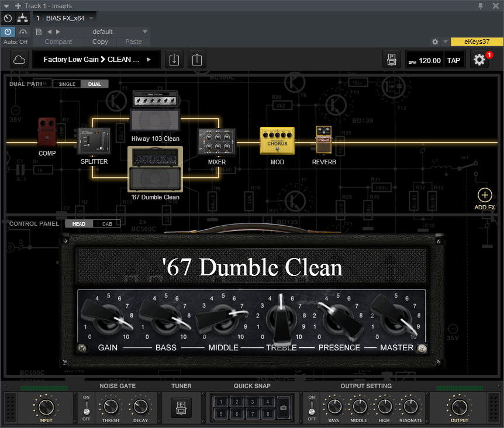Screen dimensions: 504x428
Task: Click the Paste button
Action: 133,42
